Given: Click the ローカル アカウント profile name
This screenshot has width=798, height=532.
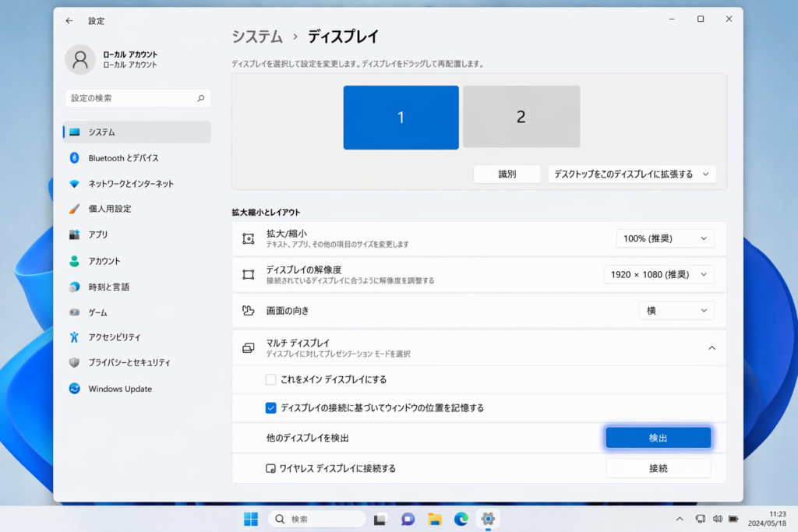Looking at the screenshot, I should [x=130, y=55].
